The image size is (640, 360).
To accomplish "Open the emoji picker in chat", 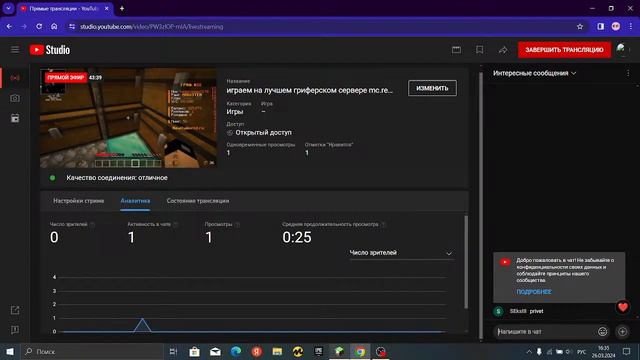I will tap(602, 331).
